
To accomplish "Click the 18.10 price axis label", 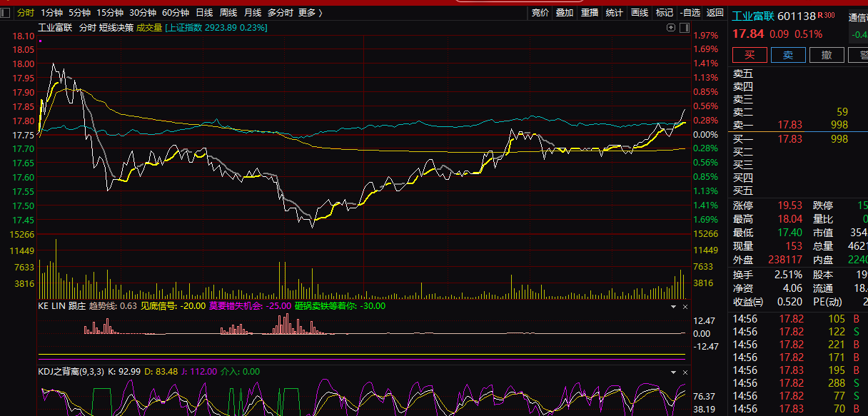I will click(24, 36).
